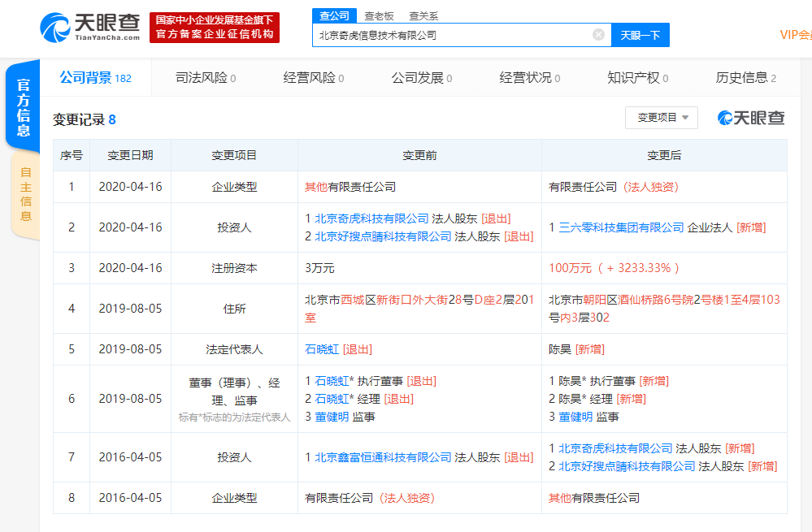The height and width of the screenshot is (532, 812).
Task: Open the VIP会员 link at top right
Action: tap(795, 35)
